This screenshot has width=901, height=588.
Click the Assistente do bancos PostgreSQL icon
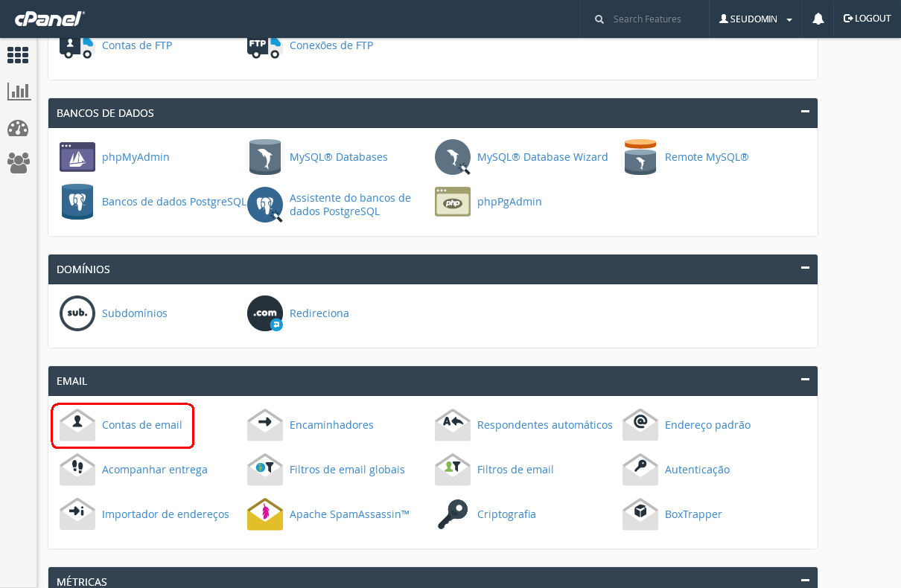click(265, 205)
